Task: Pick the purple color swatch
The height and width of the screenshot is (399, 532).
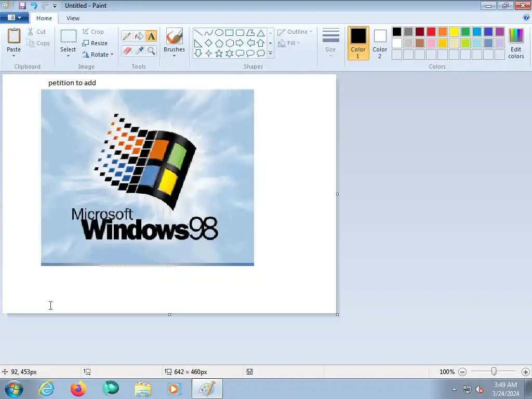Action: coord(500,32)
